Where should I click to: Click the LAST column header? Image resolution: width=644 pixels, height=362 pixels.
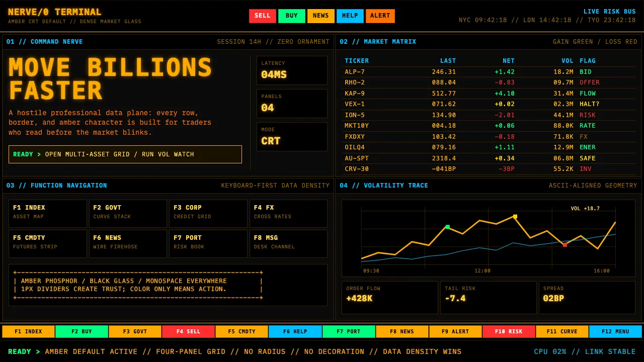[448, 61]
